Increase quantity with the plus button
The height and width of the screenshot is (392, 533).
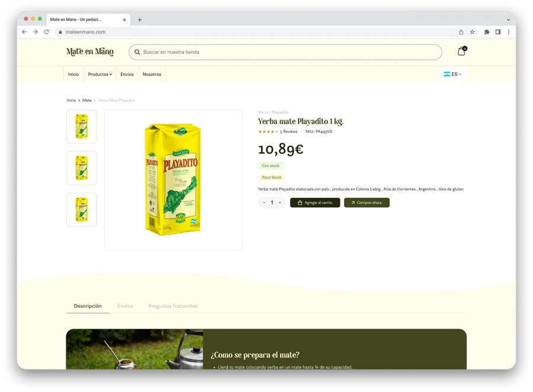(280, 203)
